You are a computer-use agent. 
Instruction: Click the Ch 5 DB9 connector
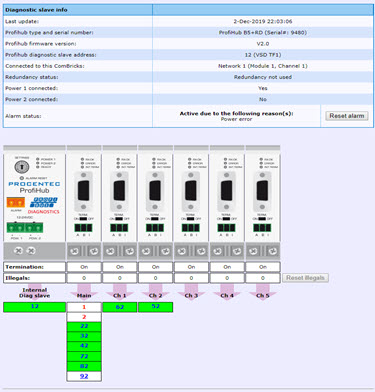[262, 191]
